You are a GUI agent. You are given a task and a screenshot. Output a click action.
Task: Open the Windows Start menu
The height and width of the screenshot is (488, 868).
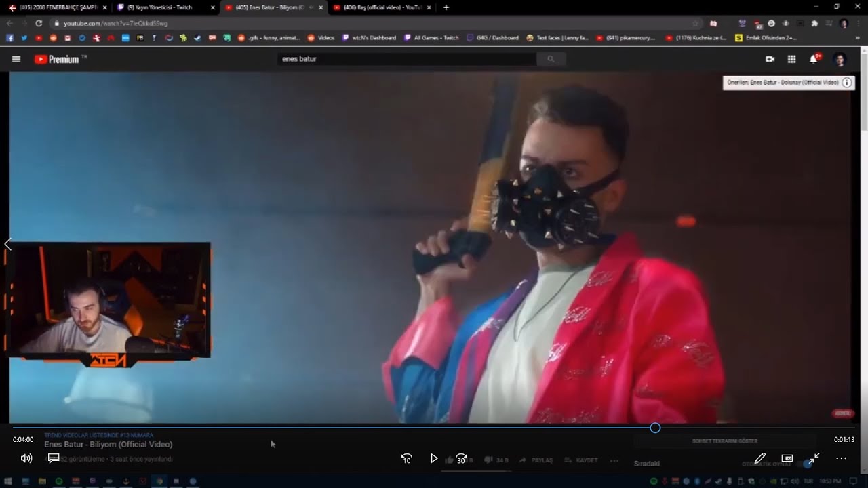pyautogui.click(x=8, y=481)
